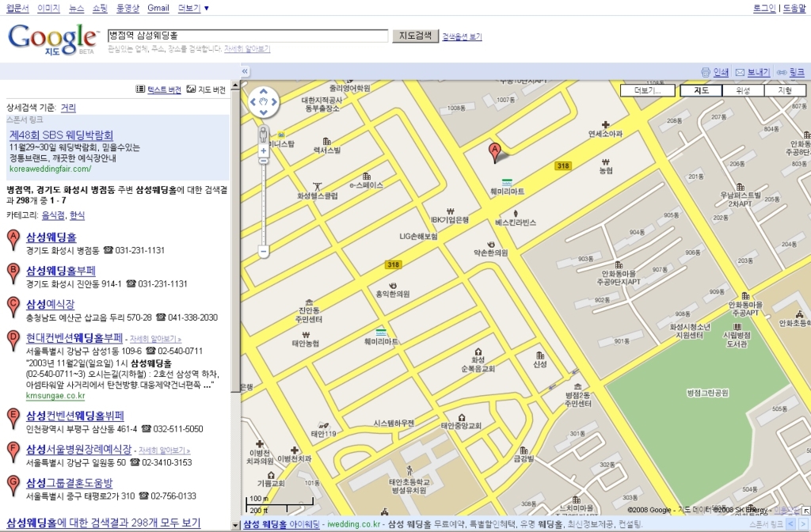The height and width of the screenshot is (532, 811).
Task: Open the 제48회 SBS 웨딩박람회 ad
Action: 61,135
